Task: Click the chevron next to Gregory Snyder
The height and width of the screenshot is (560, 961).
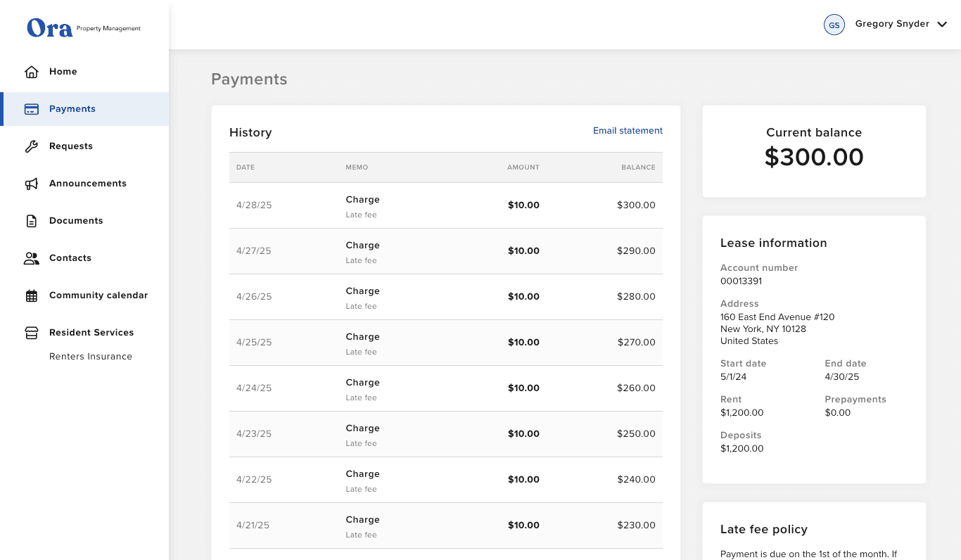Action: [x=942, y=23]
